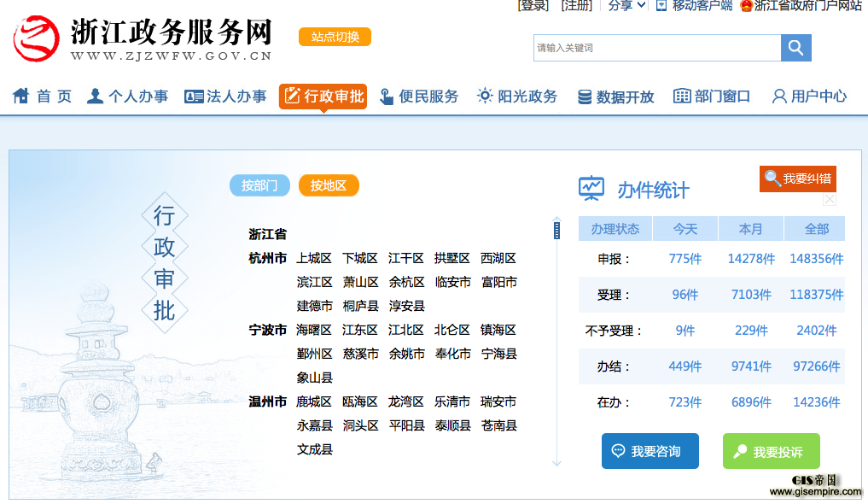
Task: Click the database icon for 数据开放
Action: click(585, 97)
